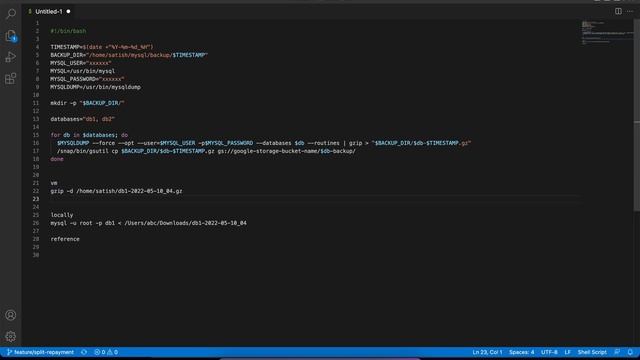Click the 'reference' text line
This screenshot has width=640, height=360.
(x=65, y=239)
